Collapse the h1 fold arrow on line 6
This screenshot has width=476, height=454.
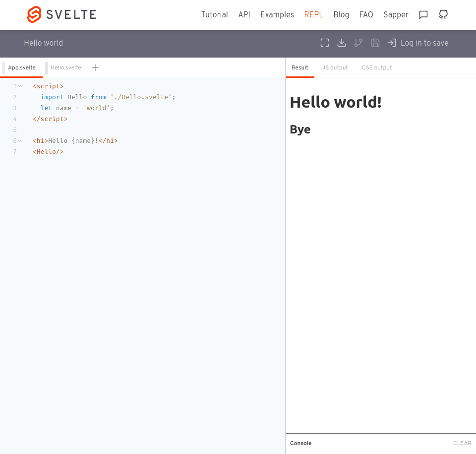click(20, 141)
